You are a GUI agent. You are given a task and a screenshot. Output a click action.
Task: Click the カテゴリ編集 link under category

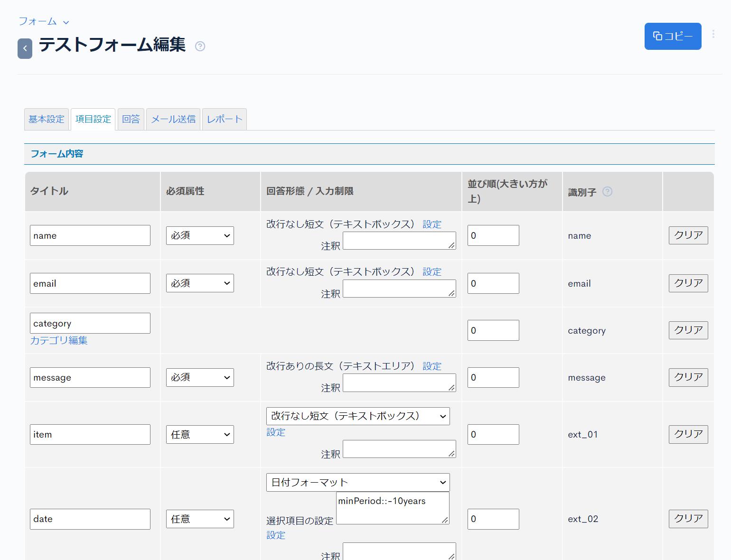click(59, 340)
